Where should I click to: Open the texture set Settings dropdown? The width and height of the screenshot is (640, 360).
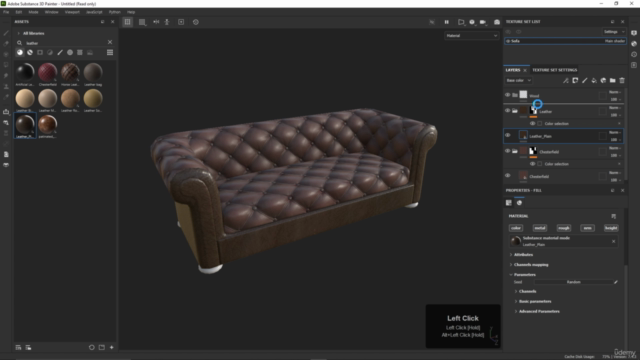click(x=613, y=31)
